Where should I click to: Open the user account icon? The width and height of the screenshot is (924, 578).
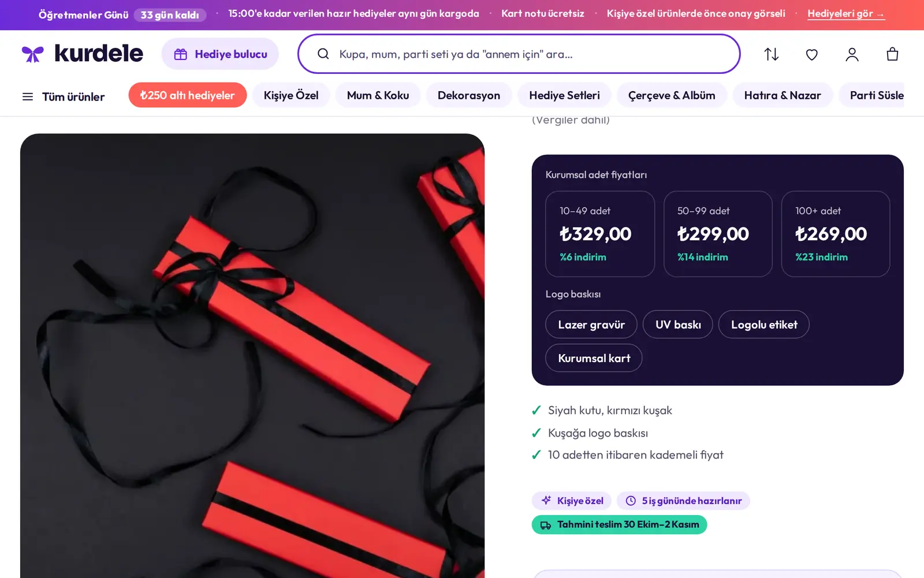852,54
